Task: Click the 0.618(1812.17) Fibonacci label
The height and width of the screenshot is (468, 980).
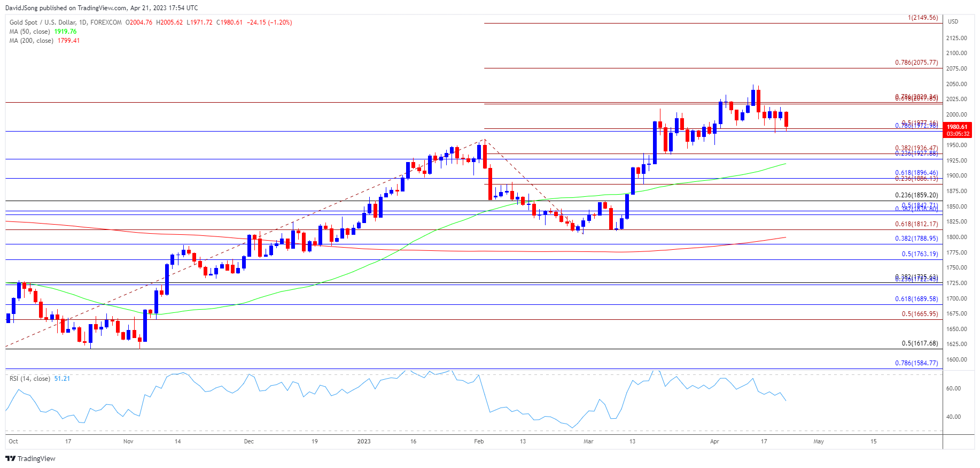Action: tap(916, 224)
